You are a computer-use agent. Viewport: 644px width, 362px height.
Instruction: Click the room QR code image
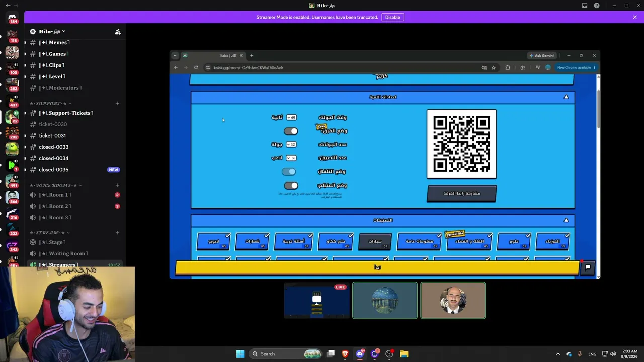tap(461, 144)
